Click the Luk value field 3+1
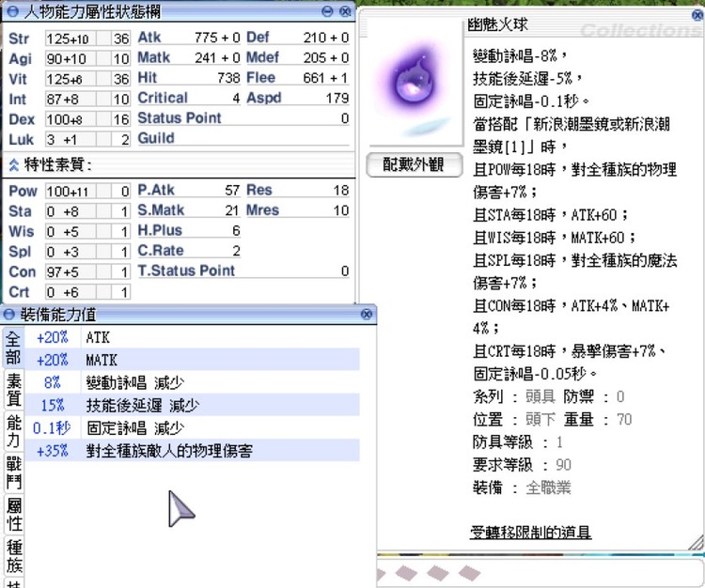The image size is (705, 588). [x=70, y=140]
